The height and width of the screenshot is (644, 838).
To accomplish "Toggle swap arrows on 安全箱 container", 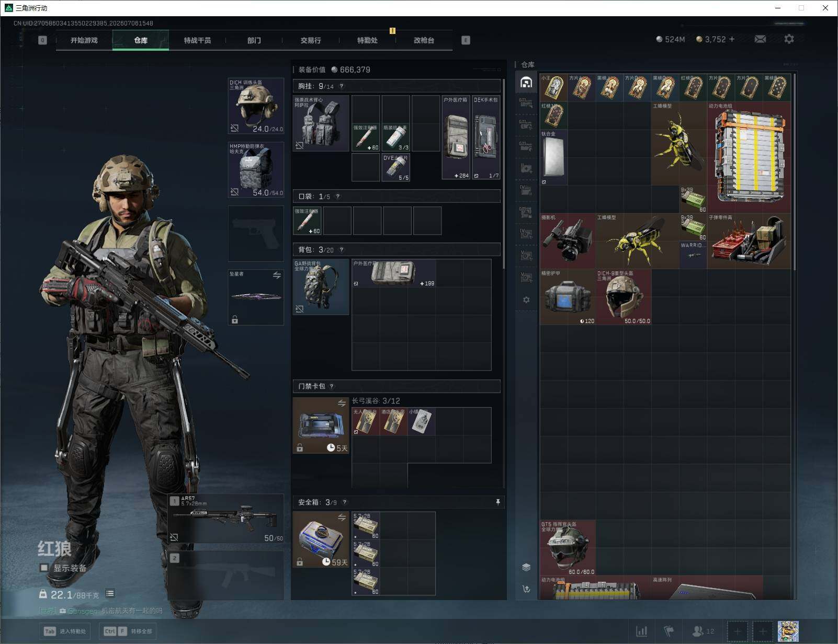I will click(x=342, y=517).
